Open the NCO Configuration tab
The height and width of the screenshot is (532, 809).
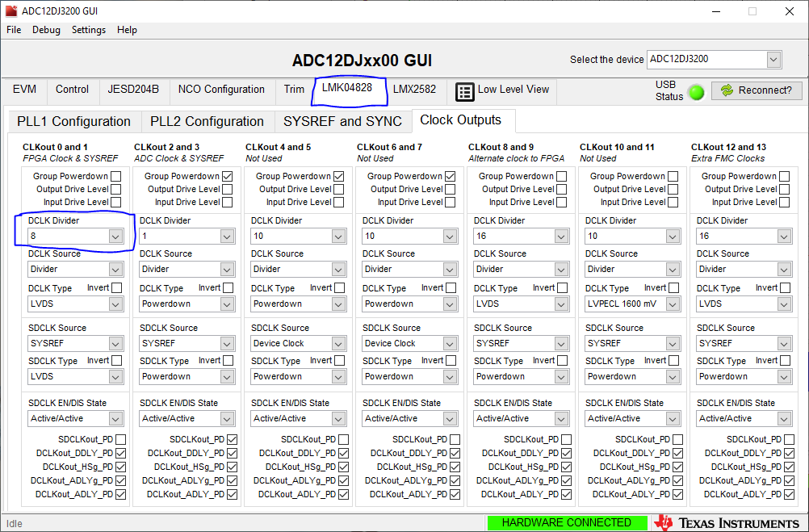(x=221, y=90)
